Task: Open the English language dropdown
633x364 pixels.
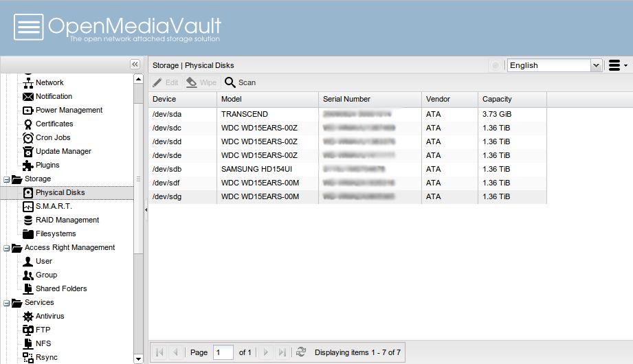Action: pos(596,65)
